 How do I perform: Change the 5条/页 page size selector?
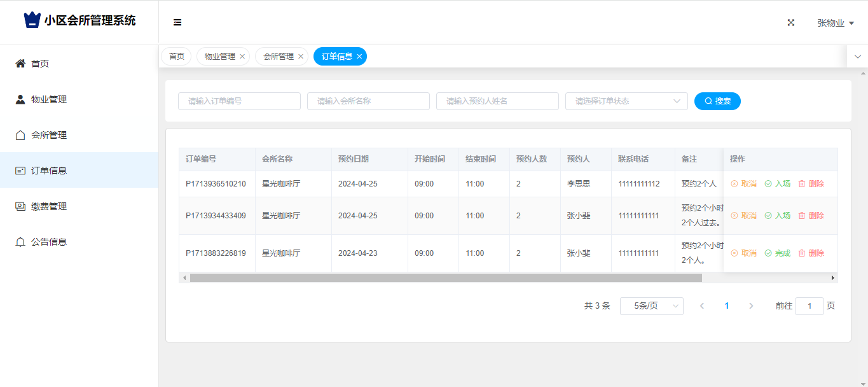(651, 306)
